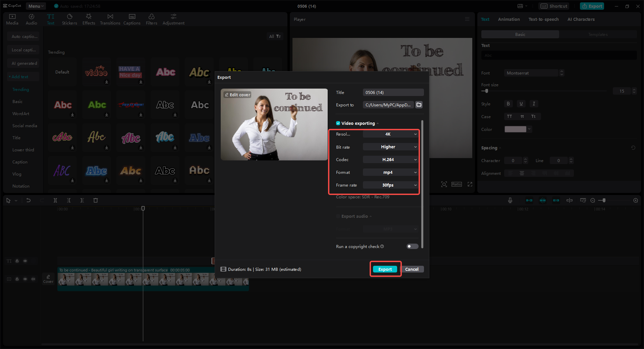Open the Menu in the top bar

[35, 6]
